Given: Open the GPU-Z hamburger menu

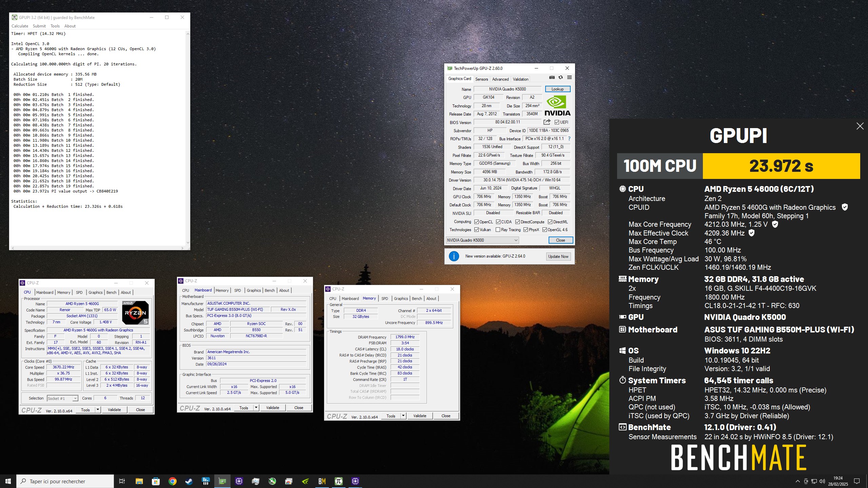Looking at the screenshot, I should [569, 78].
